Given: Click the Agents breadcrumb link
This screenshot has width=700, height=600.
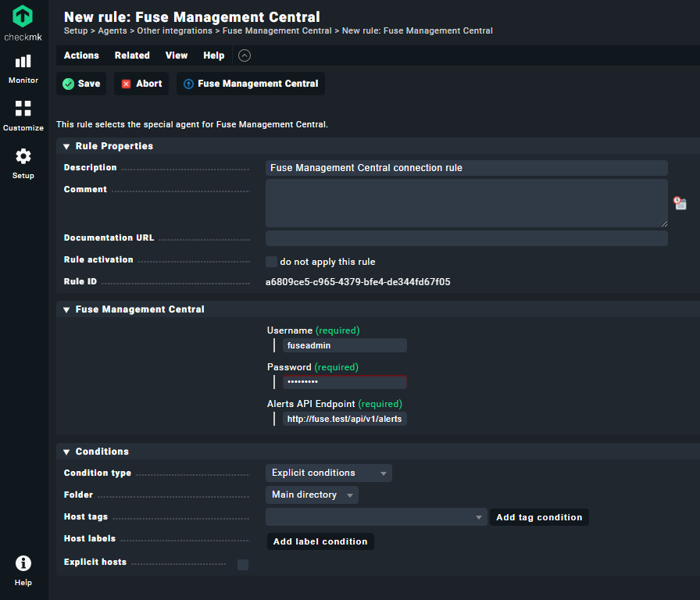Looking at the screenshot, I should (x=112, y=30).
